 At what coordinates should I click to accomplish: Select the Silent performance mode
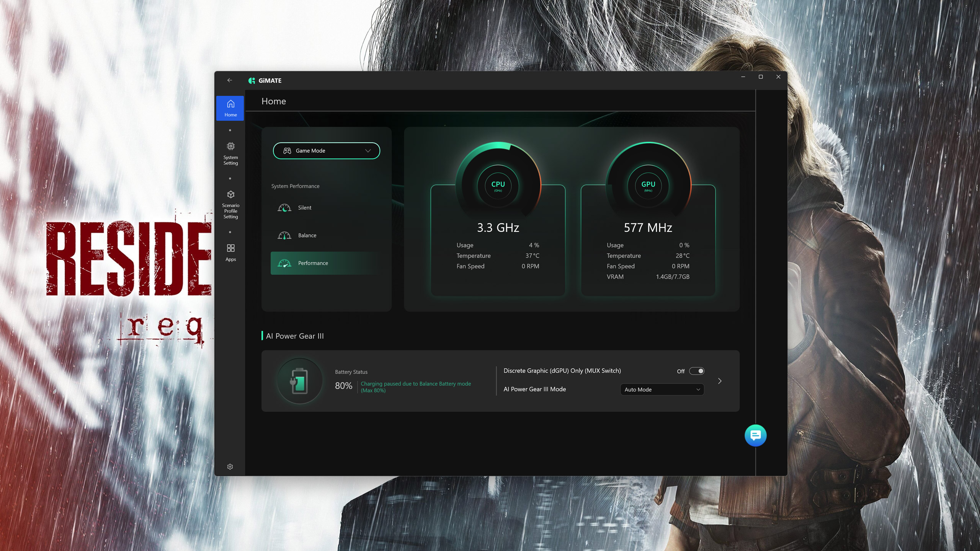point(304,208)
